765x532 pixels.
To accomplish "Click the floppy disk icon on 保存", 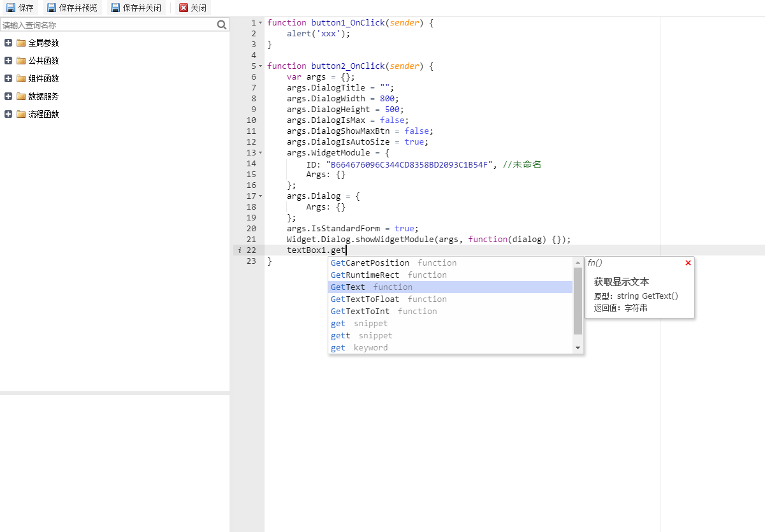I will 11,8.
